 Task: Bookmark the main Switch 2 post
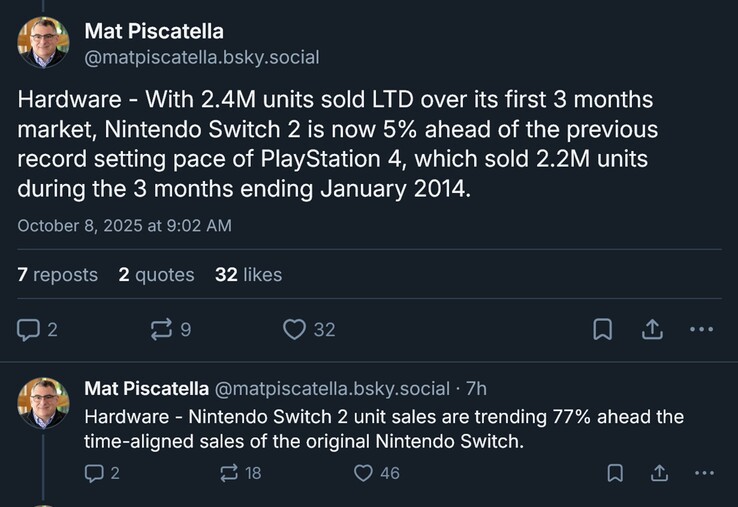click(603, 329)
